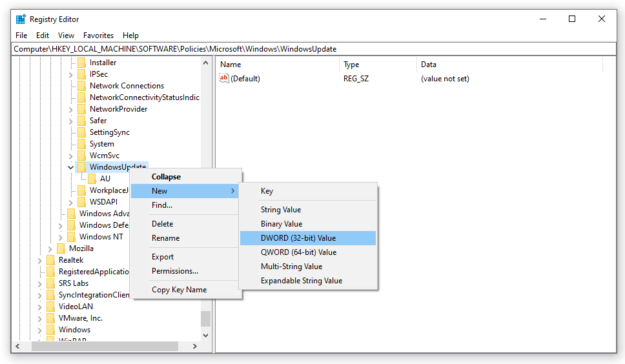Click the SettingSync folder icon
This screenshot has width=625, height=364.
point(82,132)
